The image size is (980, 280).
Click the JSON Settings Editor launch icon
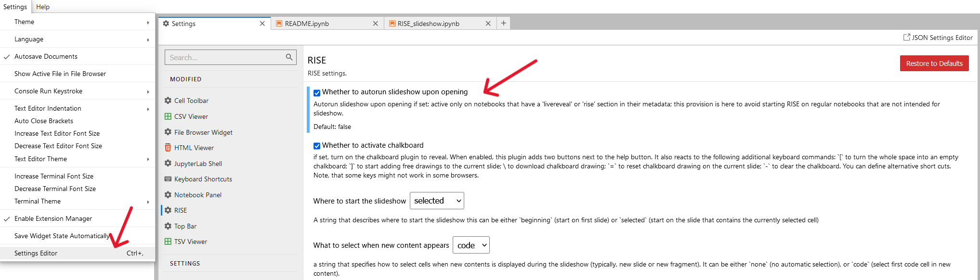pyautogui.click(x=906, y=38)
